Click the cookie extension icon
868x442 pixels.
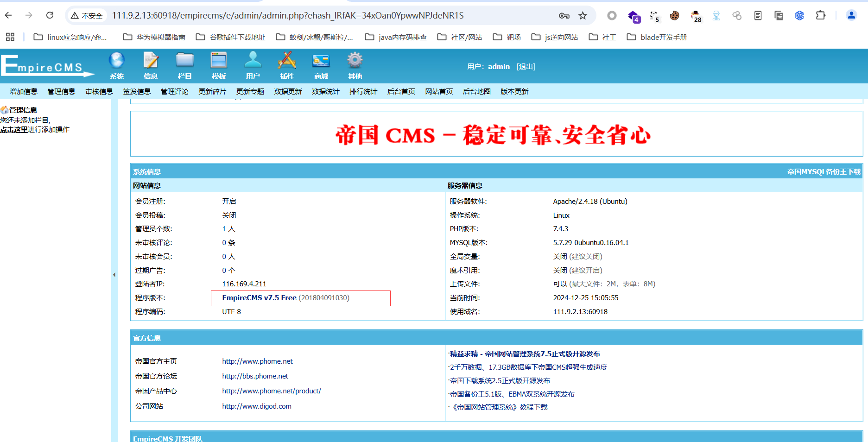[674, 16]
